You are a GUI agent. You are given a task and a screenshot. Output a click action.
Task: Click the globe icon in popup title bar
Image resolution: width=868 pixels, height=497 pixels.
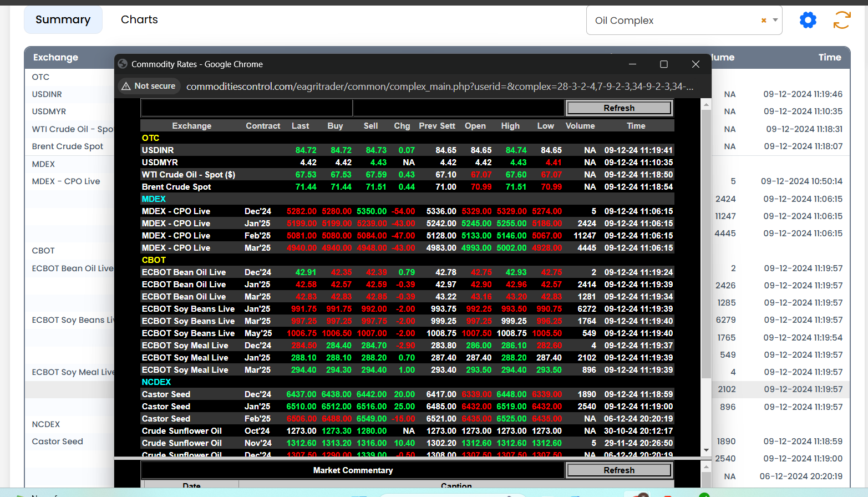[123, 64]
